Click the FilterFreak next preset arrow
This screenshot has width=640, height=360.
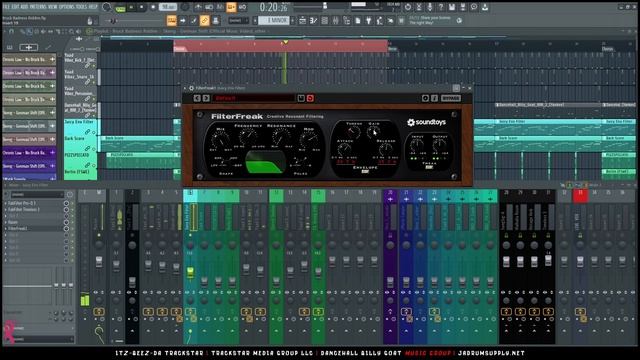tap(206, 98)
